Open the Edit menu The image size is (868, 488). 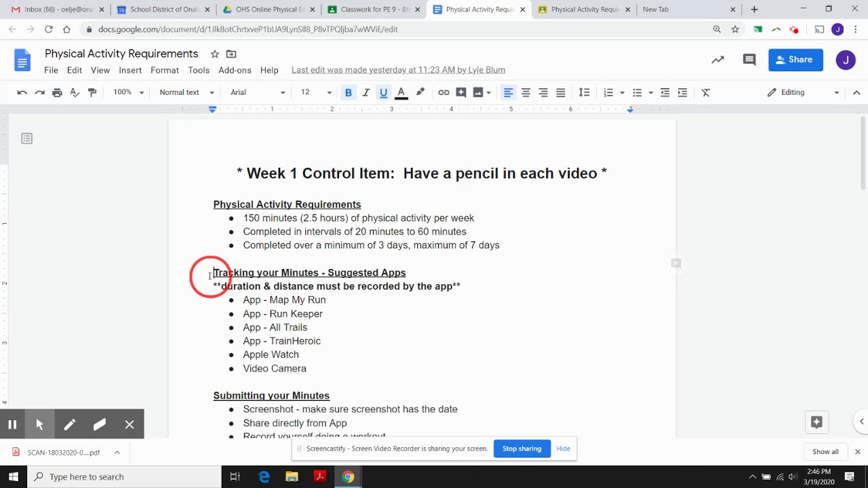click(x=75, y=70)
